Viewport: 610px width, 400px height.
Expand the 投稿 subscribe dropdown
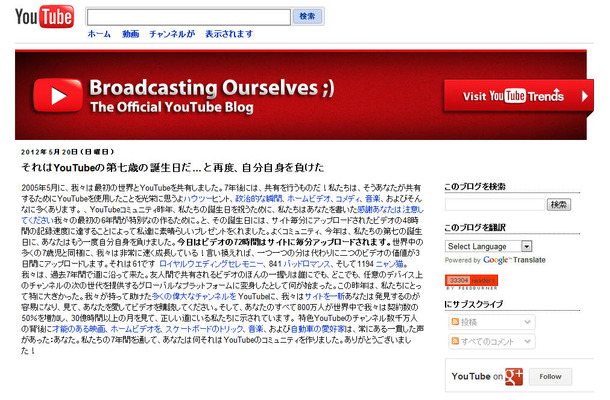(x=527, y=322)
